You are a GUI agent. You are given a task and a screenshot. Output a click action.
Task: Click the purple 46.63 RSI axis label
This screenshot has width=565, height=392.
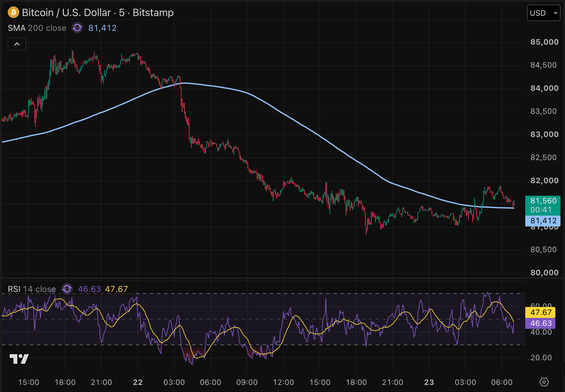(x=541, y=323)
